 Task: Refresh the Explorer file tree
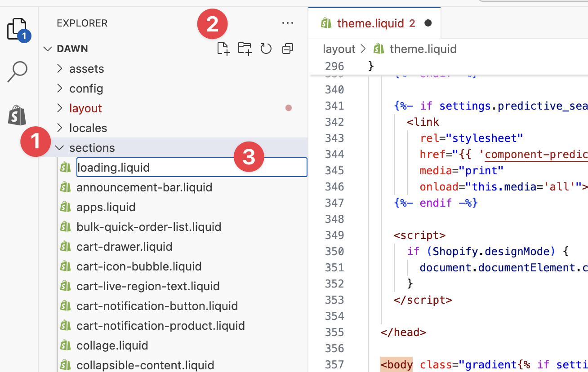(266, 49)
